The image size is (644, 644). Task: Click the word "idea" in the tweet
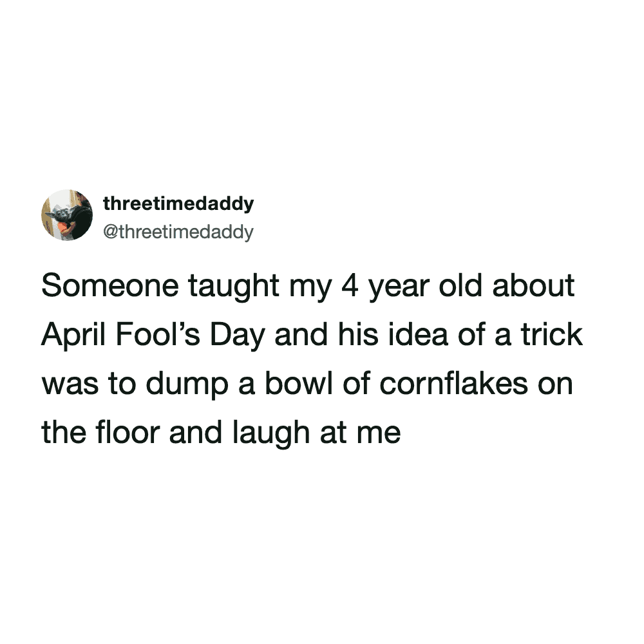[406, 336]
